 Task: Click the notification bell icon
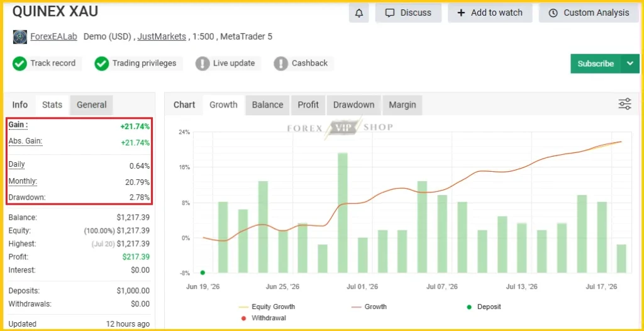(359, 13)
